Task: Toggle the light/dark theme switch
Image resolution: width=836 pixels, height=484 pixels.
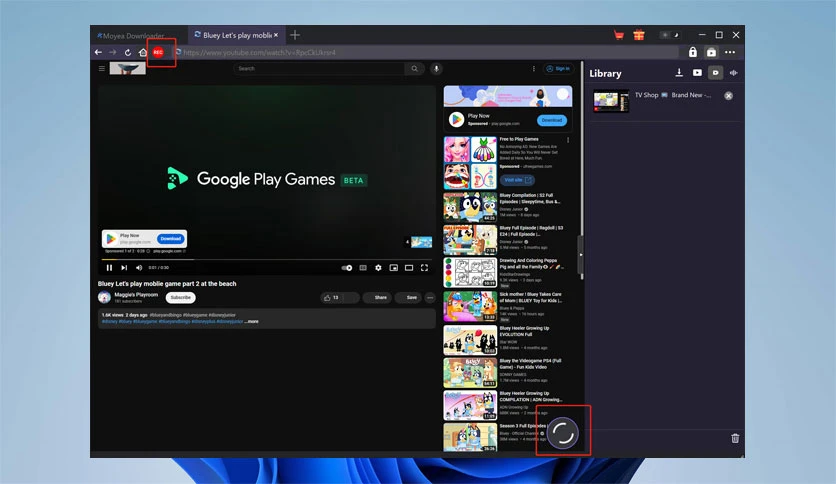Action: (670, 35)
